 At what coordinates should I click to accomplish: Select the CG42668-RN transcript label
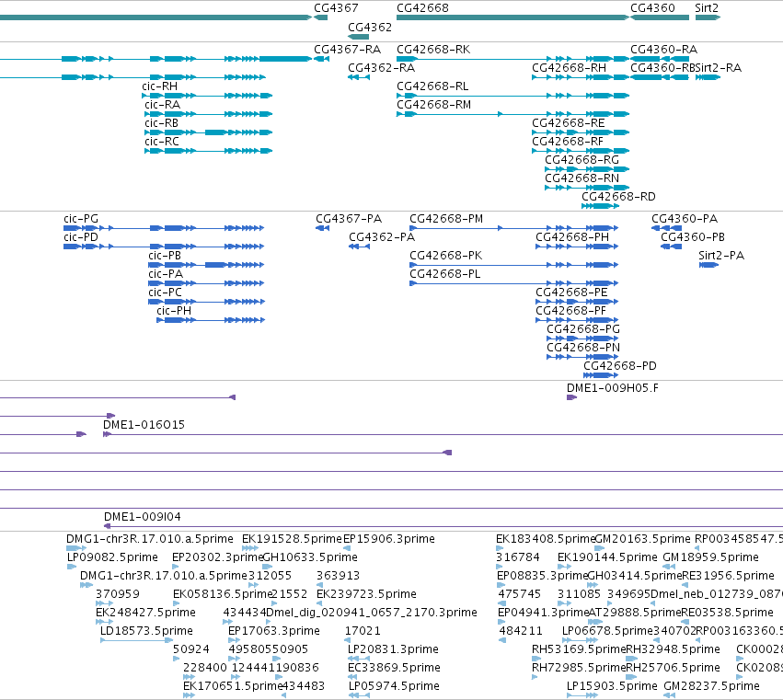click(581, 178)
